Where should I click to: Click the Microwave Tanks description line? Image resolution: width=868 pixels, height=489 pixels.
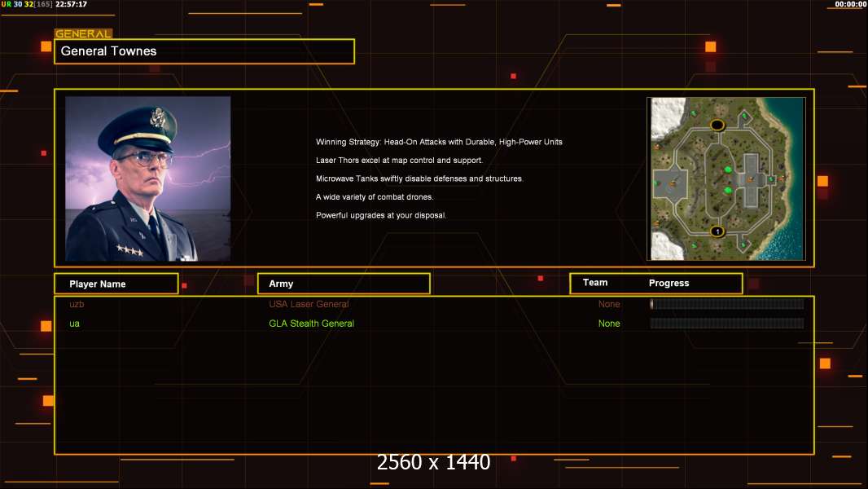[x=419, y=178]
